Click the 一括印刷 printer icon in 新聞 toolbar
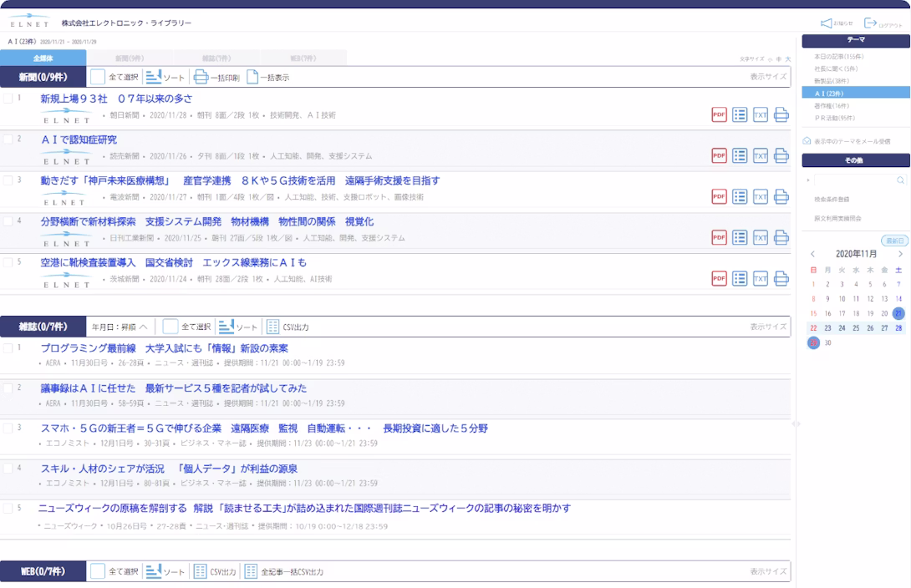Viewport: 911px width, 588px height. pos(201,78)
